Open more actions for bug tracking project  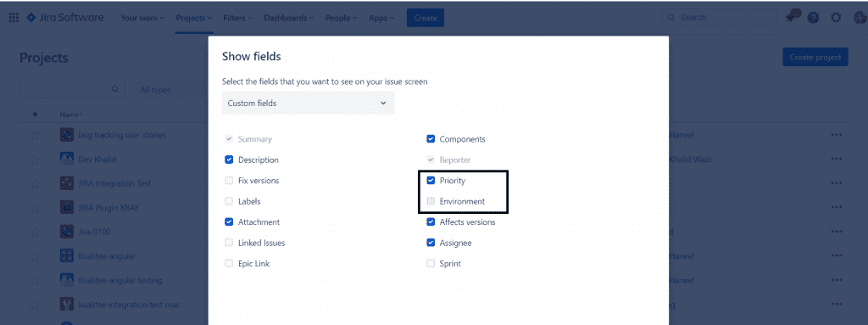[836, 135]
